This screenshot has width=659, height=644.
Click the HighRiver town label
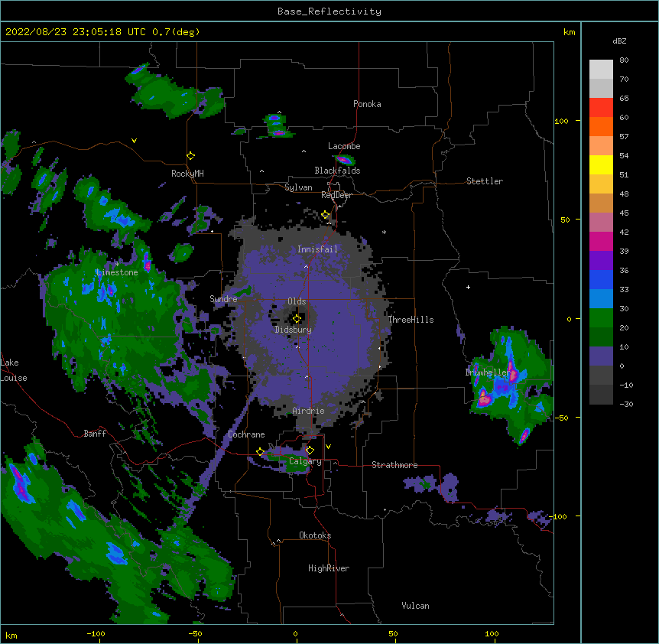(329, 568)
